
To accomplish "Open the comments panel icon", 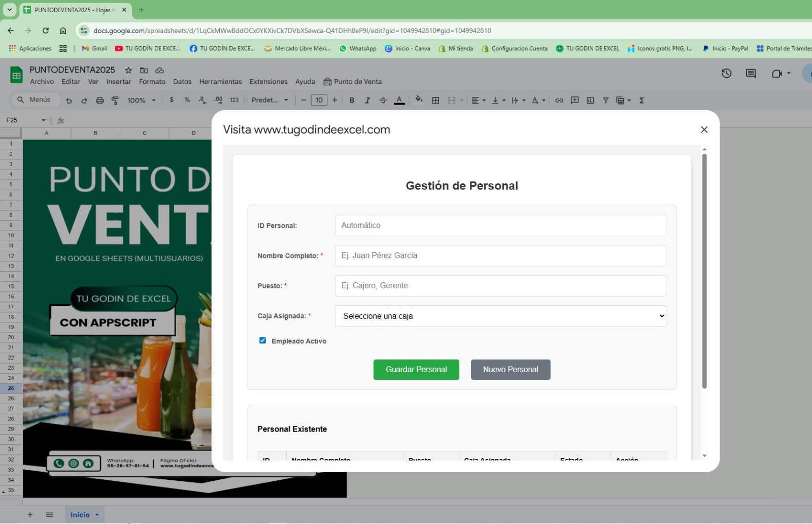I will tap(751, 74).
